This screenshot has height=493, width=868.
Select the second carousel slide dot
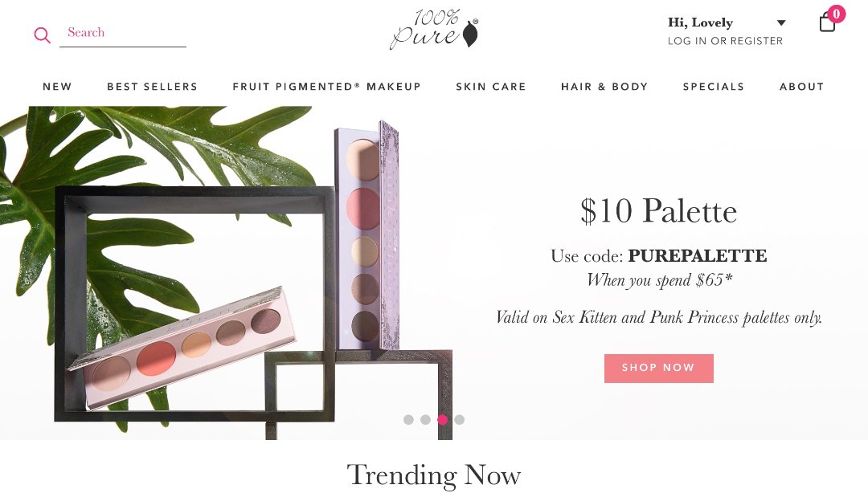click(x=425, y=420)
